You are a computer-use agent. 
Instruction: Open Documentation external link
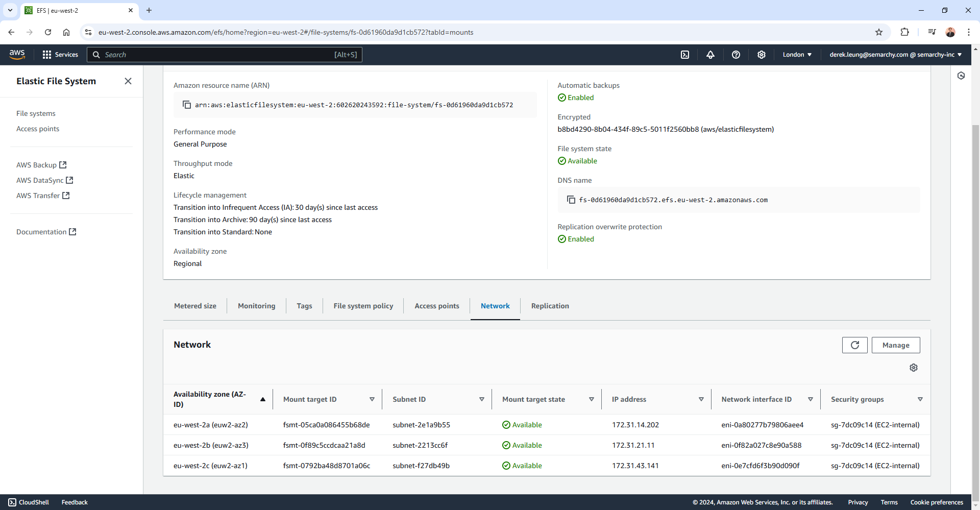point(46,232)
